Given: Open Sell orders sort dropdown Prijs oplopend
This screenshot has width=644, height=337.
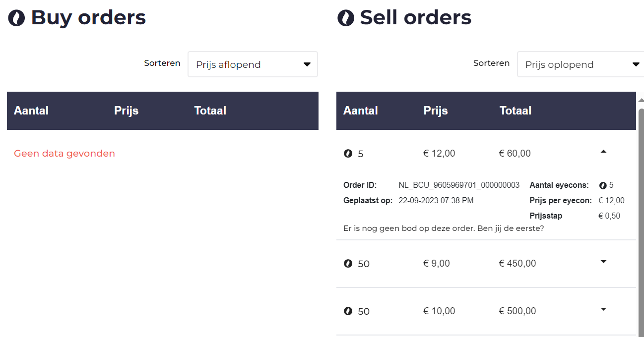Looking at the screenshot, I should [580, 64].
